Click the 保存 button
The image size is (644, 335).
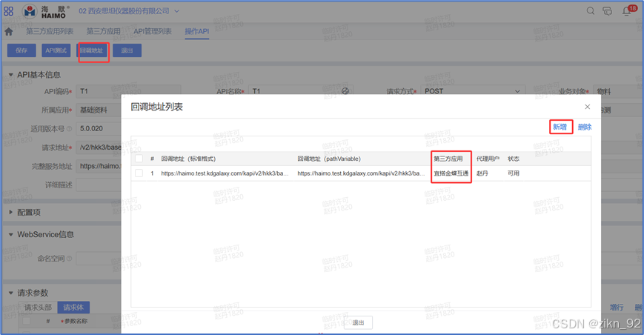pos(21,50)
